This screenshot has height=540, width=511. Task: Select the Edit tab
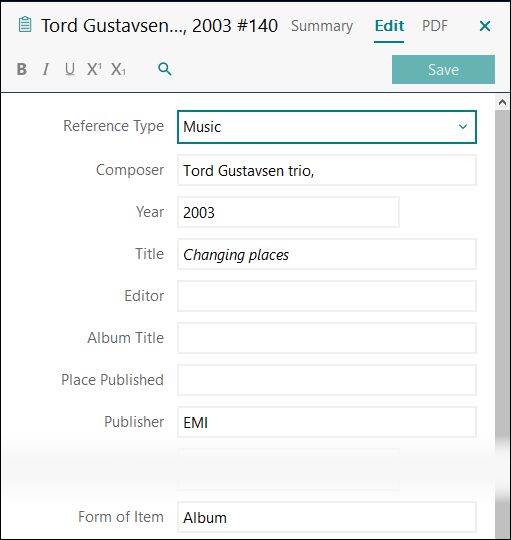389,26
